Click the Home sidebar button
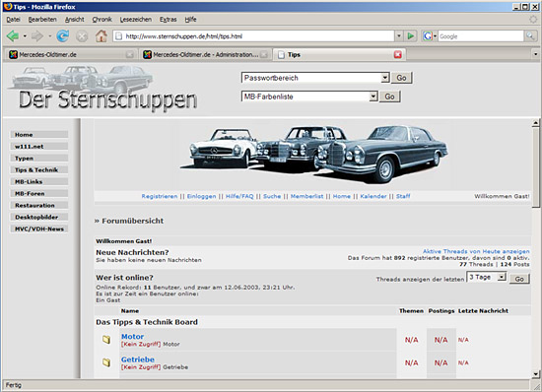The image size is (542, 392). [x=39, y=135]
